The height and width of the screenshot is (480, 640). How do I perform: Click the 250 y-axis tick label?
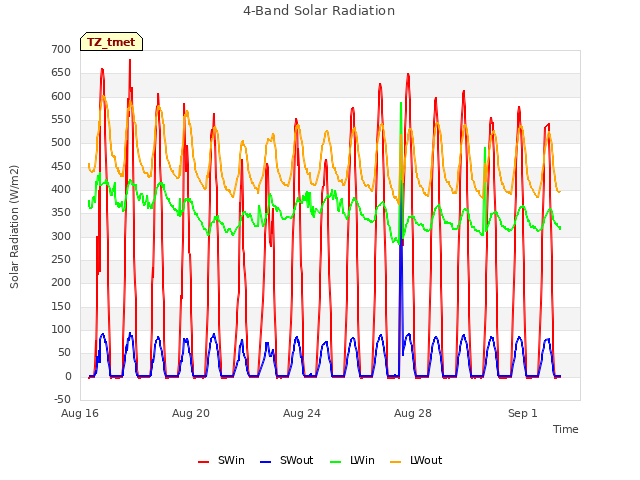61,260
